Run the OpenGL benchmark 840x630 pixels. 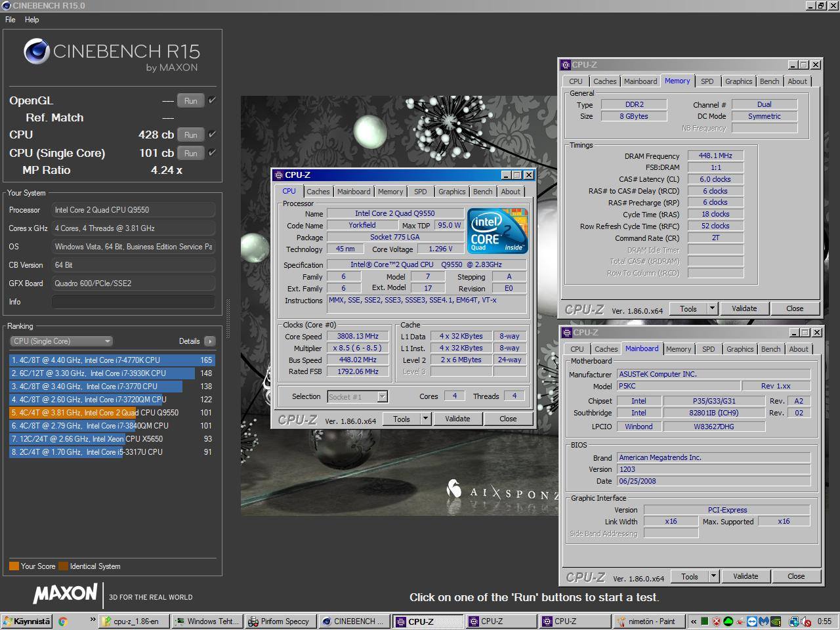(x=190, y=101)
